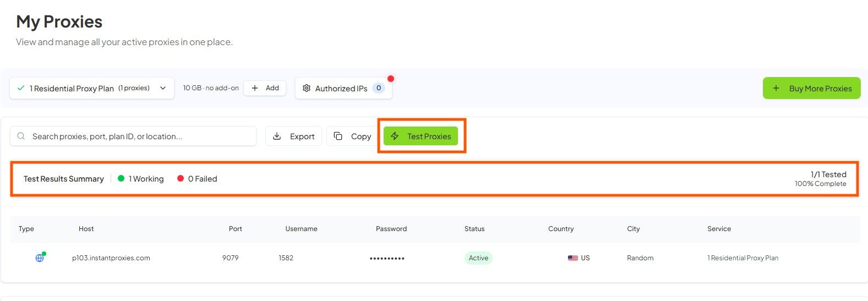Click the masked password dots
The height and width of the screenshot is (301, 868).
tap(387, 258)
